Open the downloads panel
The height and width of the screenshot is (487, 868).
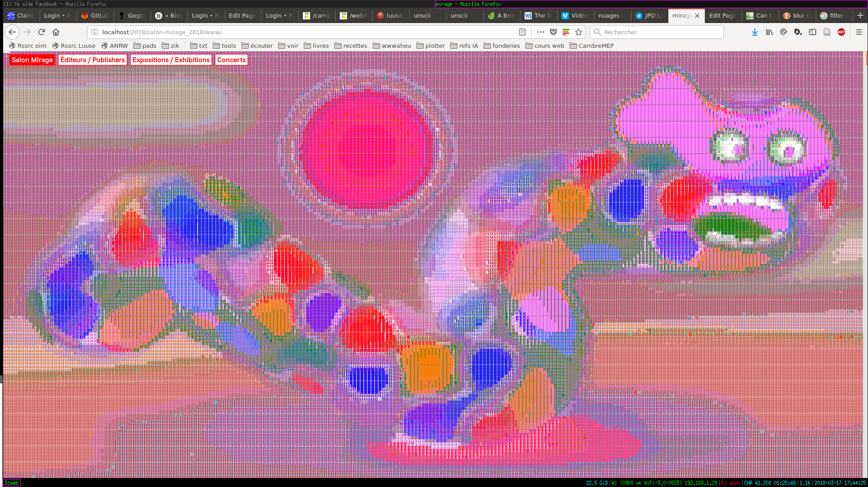tap(755, 32)
